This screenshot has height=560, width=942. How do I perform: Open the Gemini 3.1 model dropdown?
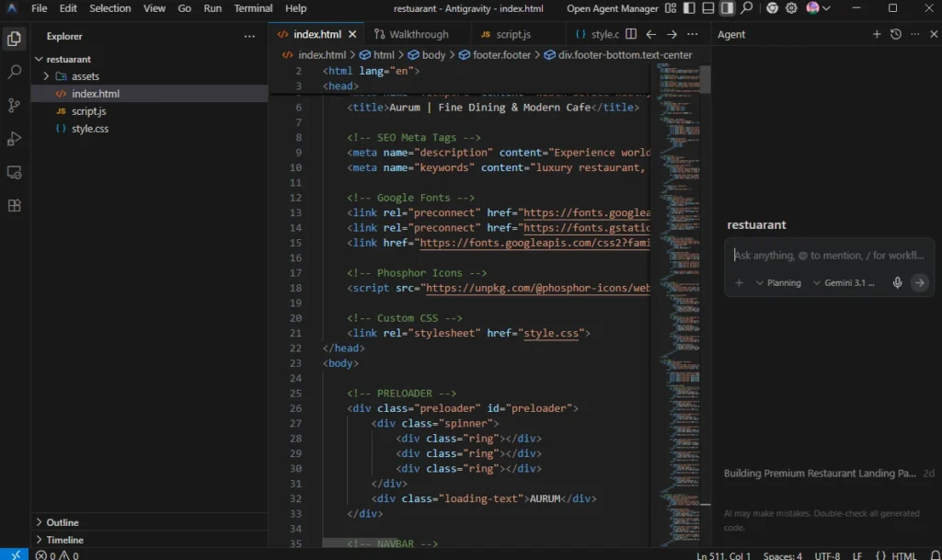click(844, 282)
